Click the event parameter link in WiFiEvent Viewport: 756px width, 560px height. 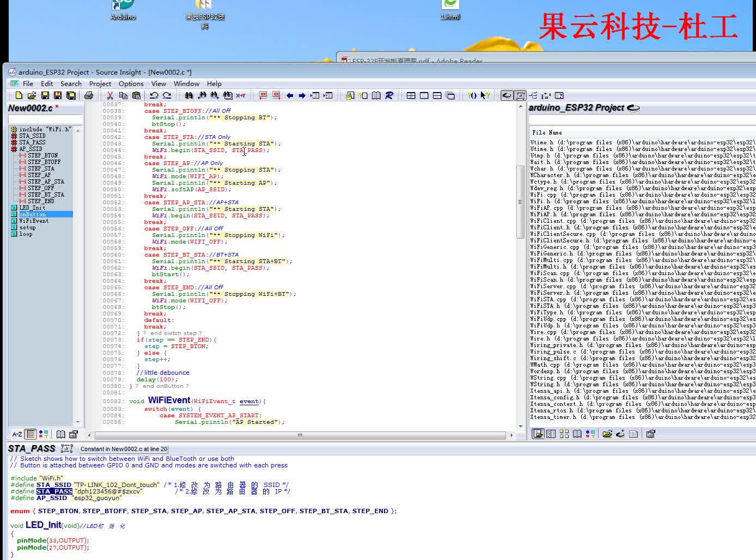[x=249, y=401]
